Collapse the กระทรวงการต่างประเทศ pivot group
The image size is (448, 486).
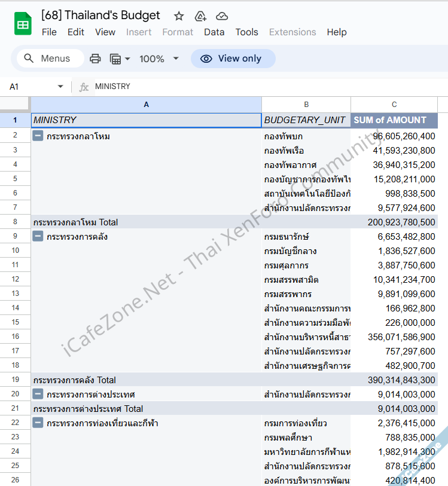(38, 395)
